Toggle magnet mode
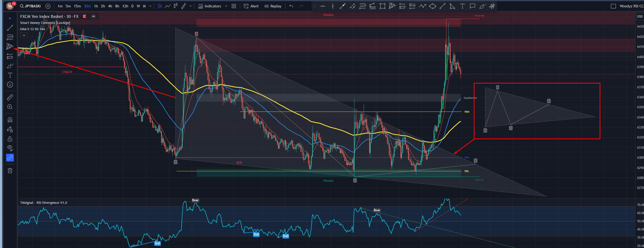 tap(10, 120)
